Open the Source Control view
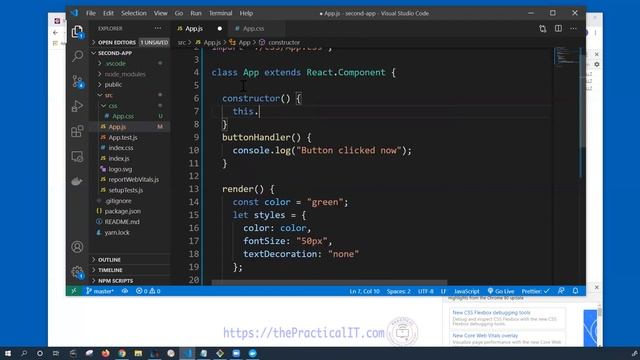The width and height of the screenshot is (640, 360). (77, 81)
